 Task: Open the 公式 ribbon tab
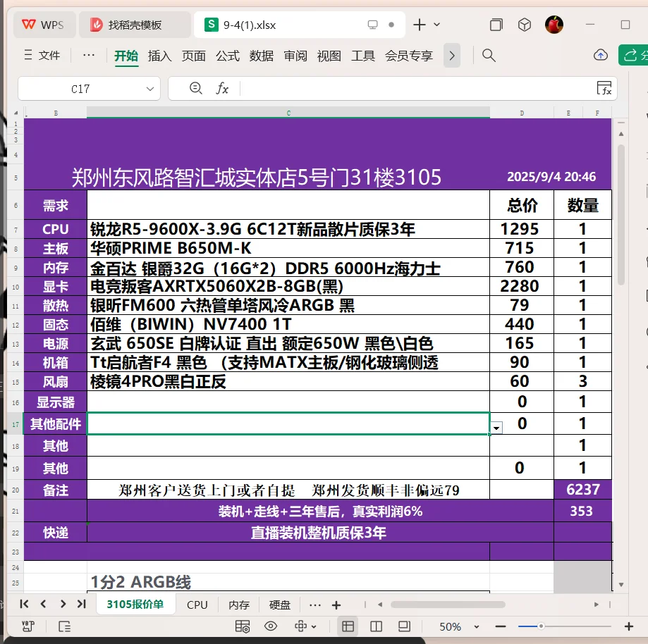coord(228,56)
